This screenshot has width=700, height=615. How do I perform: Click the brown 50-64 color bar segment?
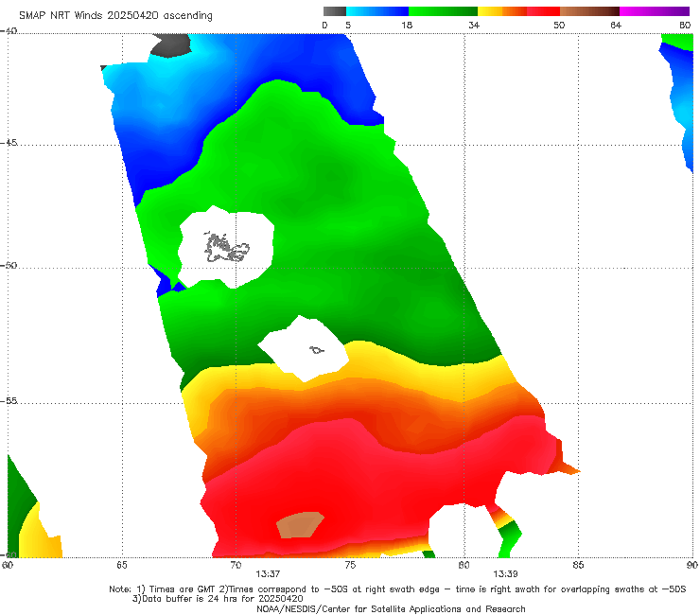(x=589, y=11)
